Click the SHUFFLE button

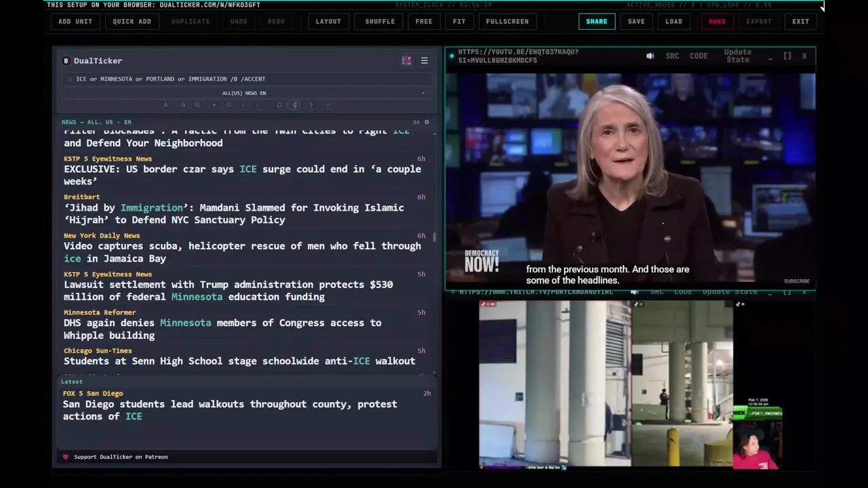coord(380,22)
